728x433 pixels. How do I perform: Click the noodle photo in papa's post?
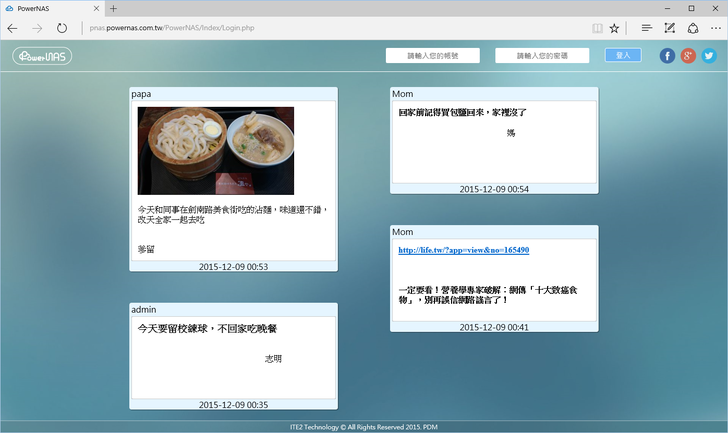pyautogui.click(x=215, y=150)
